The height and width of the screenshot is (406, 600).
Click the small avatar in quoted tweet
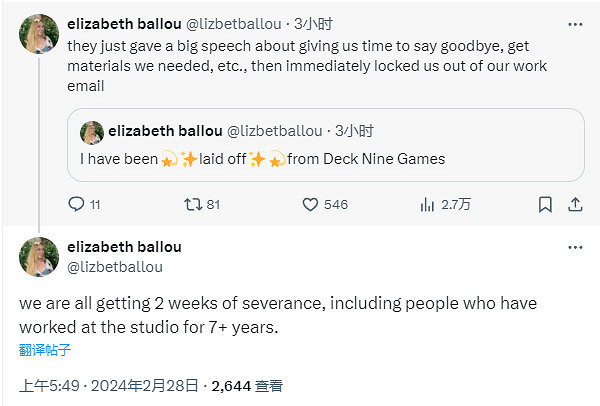coord(92,131)
